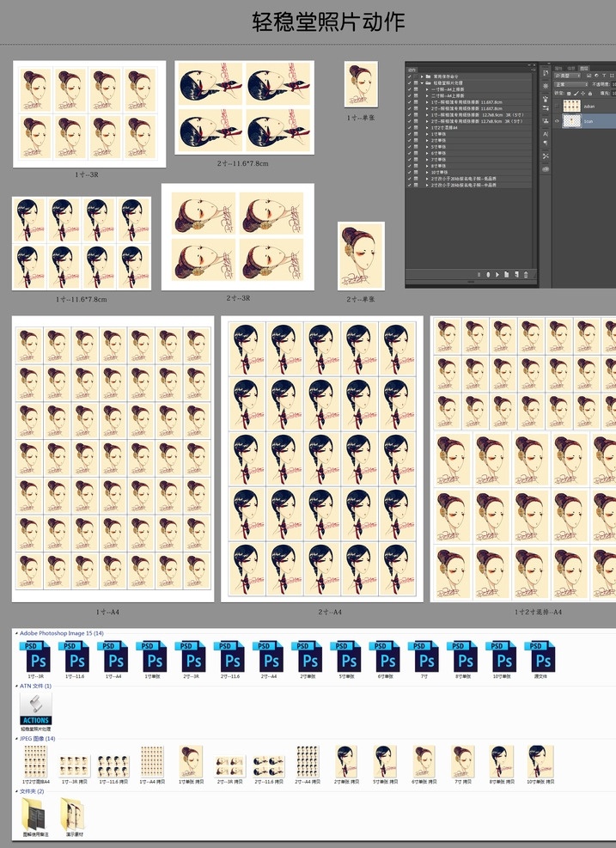Open the Actions panel flyout menu

[x=534, y=70]
